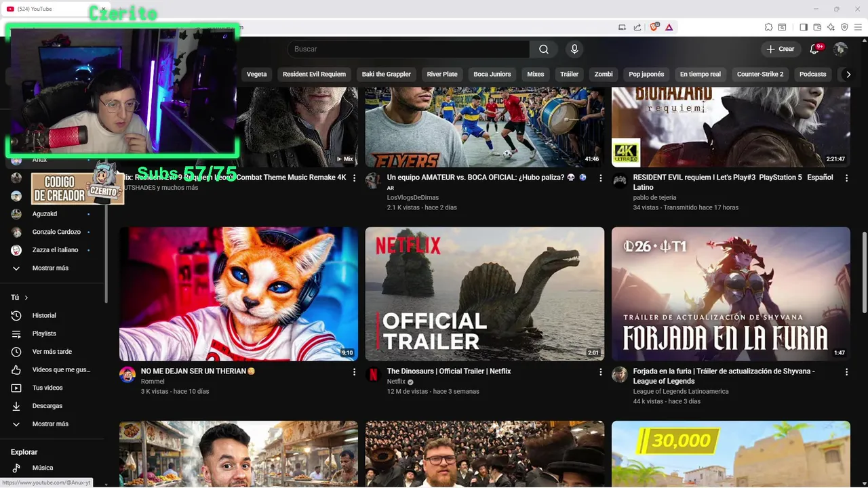This screenshot has height=488, width=868.
Task: Toggle the browser sidebar panel icon
Action: [804, 27]
